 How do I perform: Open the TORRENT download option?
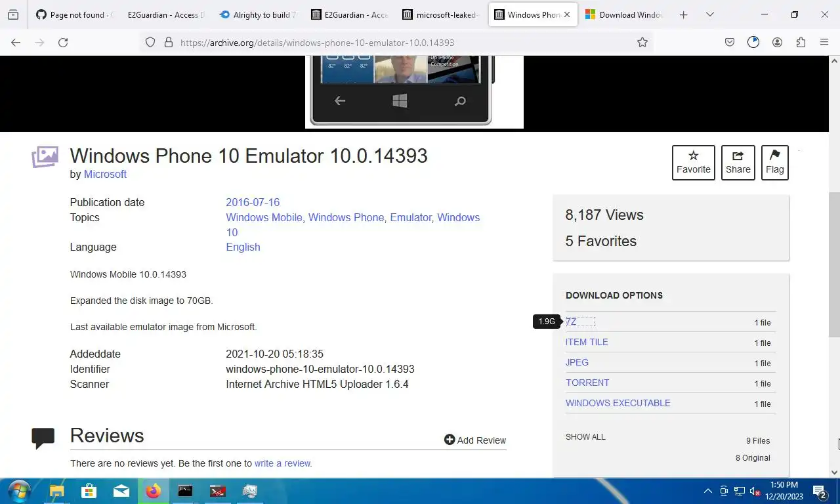tap(587, 383)
